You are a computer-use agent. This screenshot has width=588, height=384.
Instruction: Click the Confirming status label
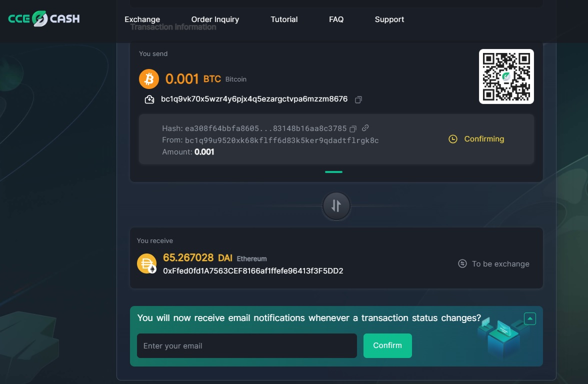[x=484, y=139]
